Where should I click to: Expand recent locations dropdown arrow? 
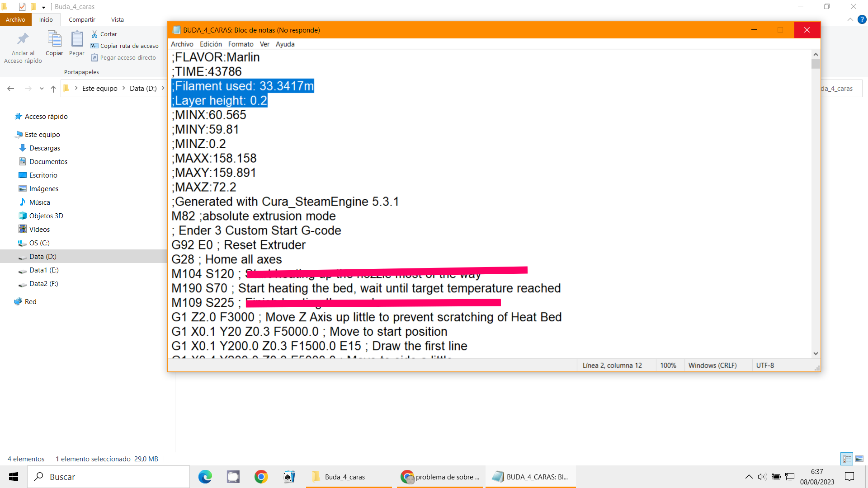pyautogui.click(x=42, y=89)
